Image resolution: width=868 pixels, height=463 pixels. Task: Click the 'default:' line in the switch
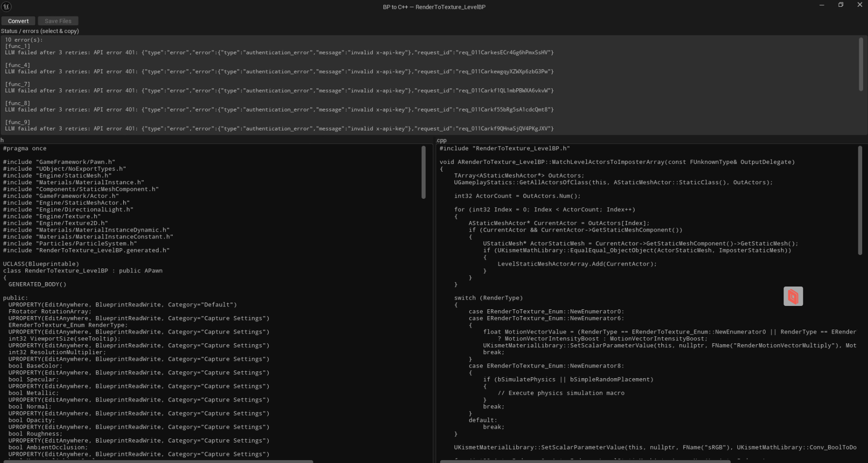click(483, 420)
